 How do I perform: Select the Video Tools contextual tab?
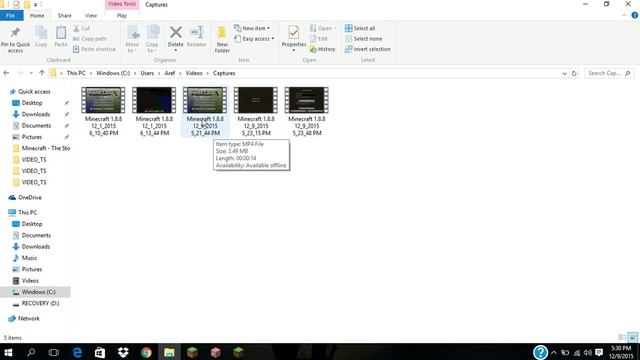[x=122, y=4]
